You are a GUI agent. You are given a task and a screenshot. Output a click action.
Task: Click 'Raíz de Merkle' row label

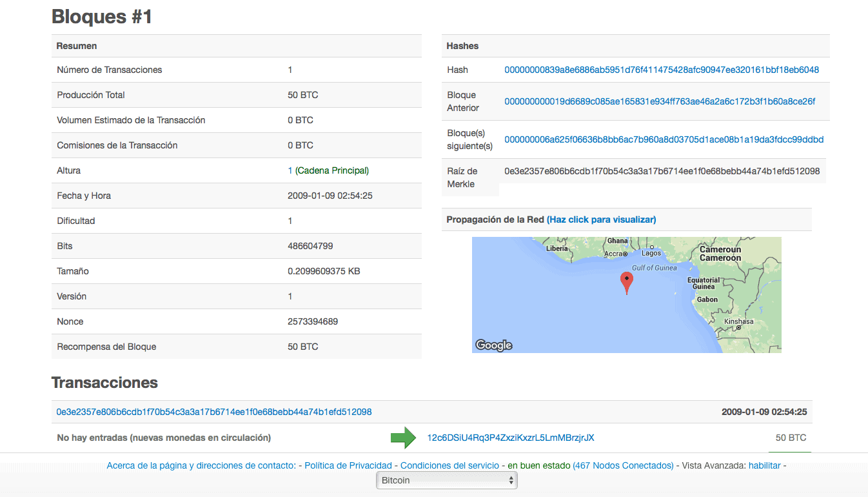(x=462, y=177)
